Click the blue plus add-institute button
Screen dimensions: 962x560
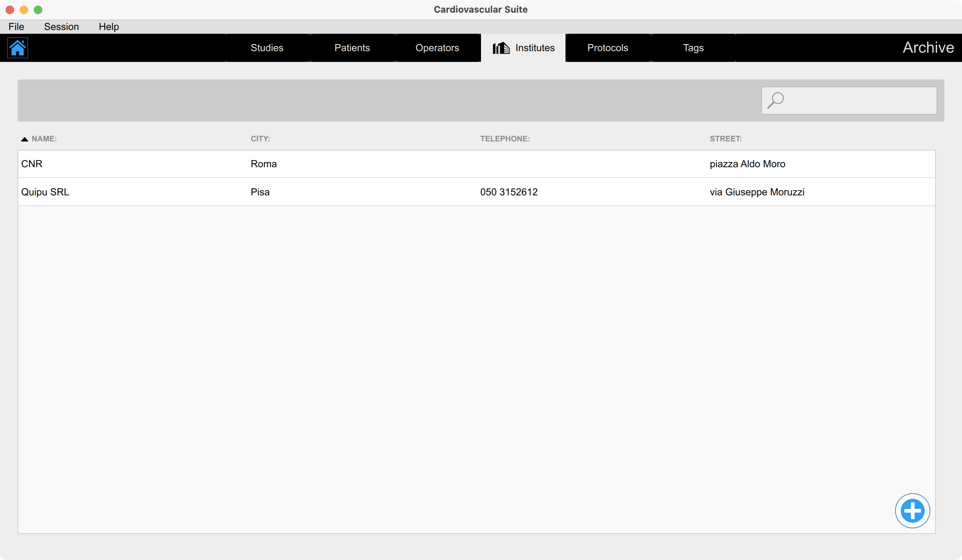coord(912,510)
